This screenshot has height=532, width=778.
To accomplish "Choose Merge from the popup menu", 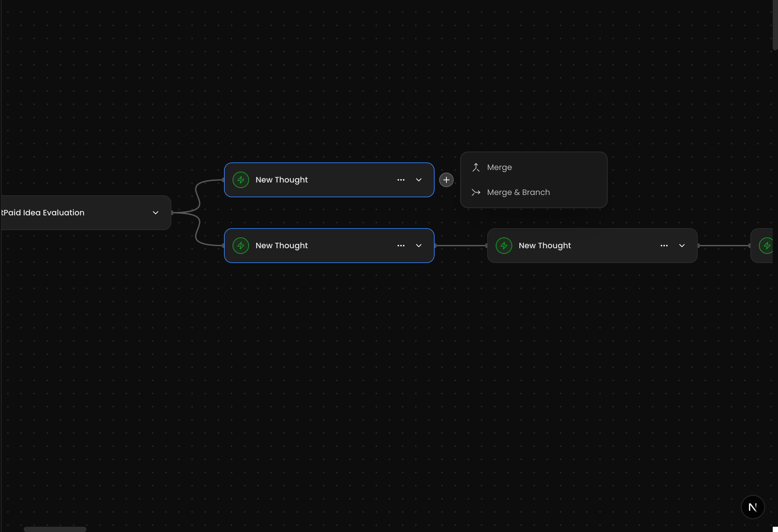I will click(x=534, y=167).
